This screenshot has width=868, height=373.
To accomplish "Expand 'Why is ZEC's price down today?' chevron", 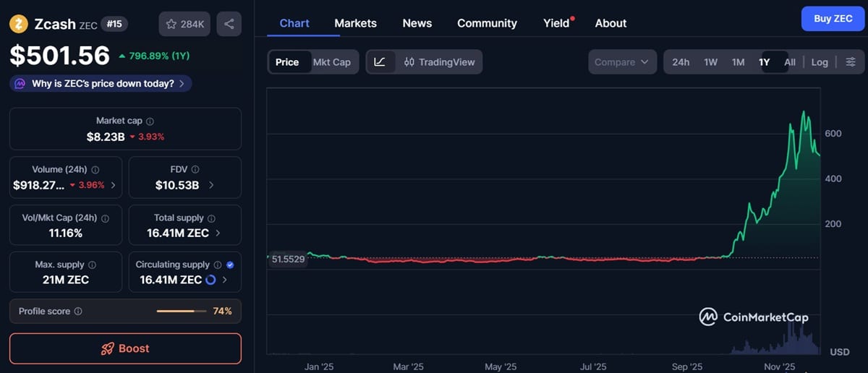I will pos(181,84).
